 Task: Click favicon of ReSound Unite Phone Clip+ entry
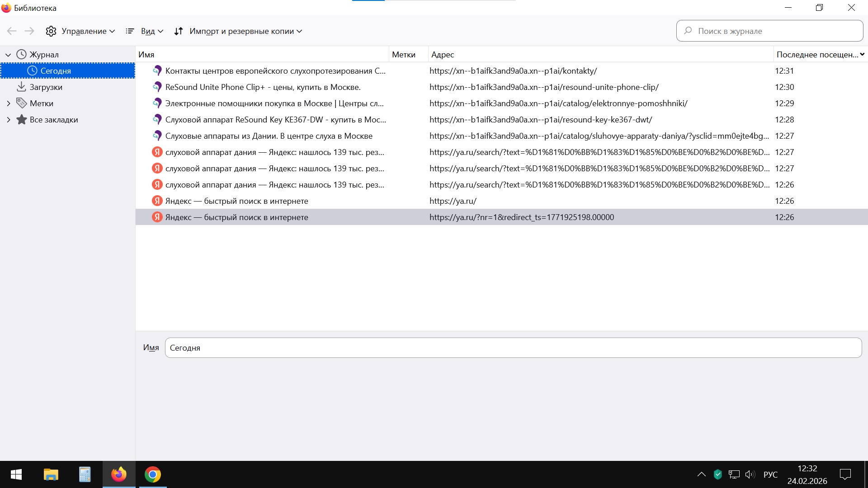(x=157, y=87)
